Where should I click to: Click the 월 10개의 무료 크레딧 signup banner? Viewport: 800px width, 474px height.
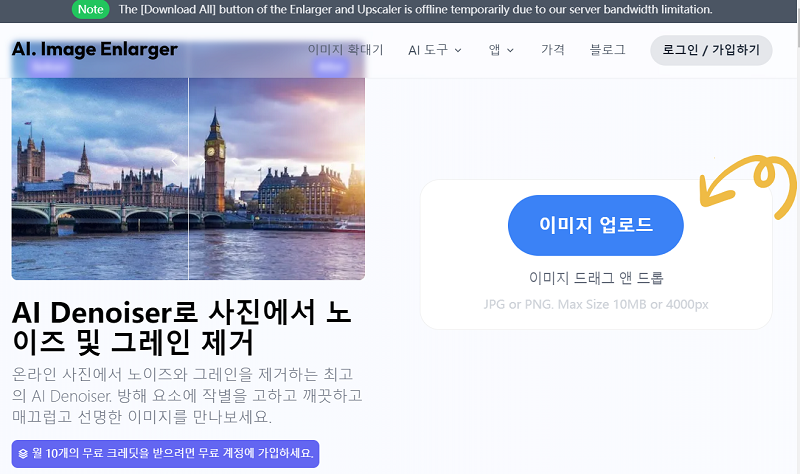tap(165, 454)
